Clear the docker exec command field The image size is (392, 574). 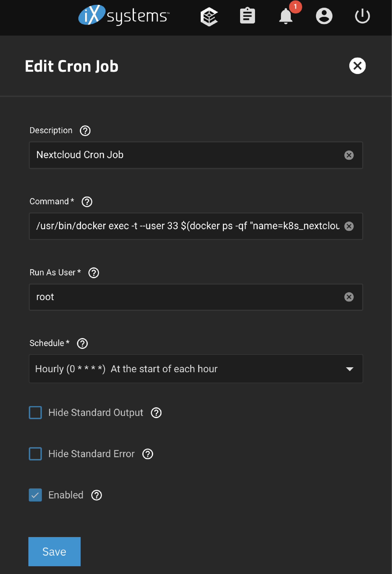tap(349, 226)
